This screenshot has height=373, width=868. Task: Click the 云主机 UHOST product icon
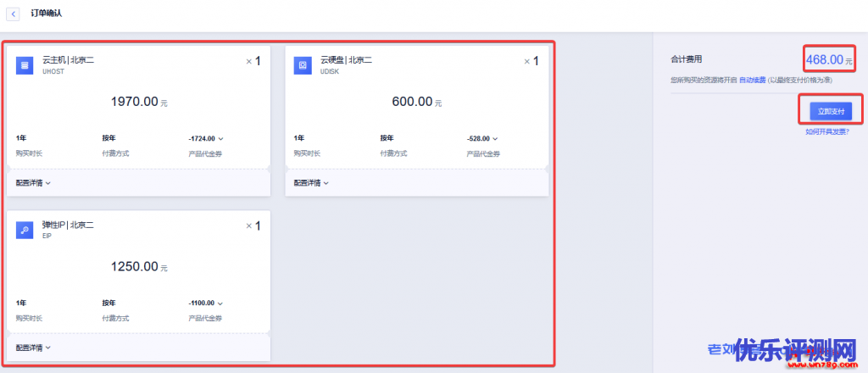click(x=25, y=65)
